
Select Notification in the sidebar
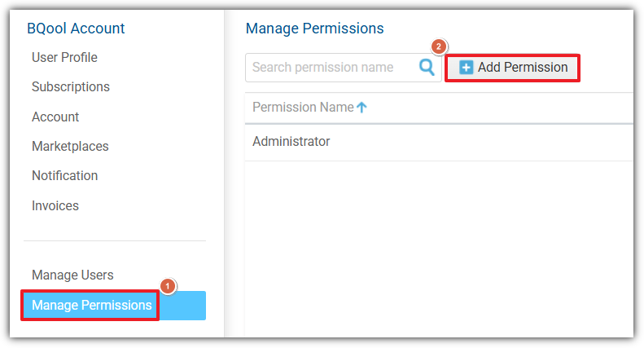65,176
